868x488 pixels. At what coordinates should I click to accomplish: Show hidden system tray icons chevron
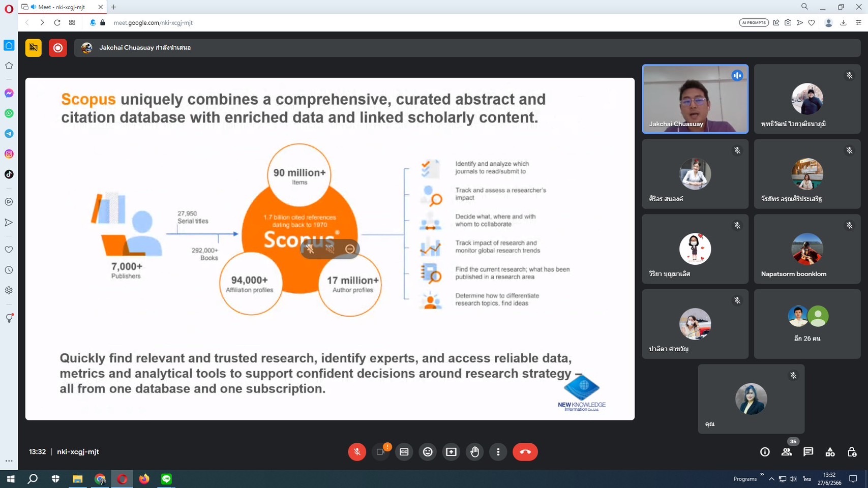click(x=771, y=479)
